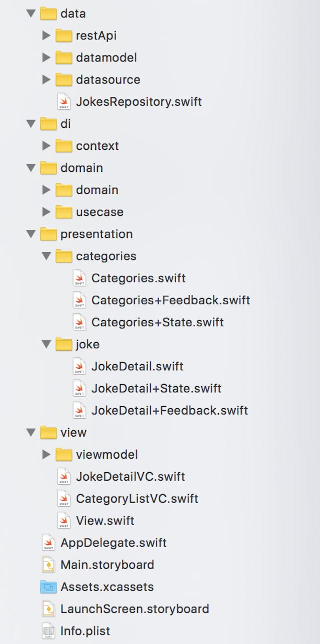320x644 pixels.
Task: Select the datasource folder label
Action: click(107, 80)
